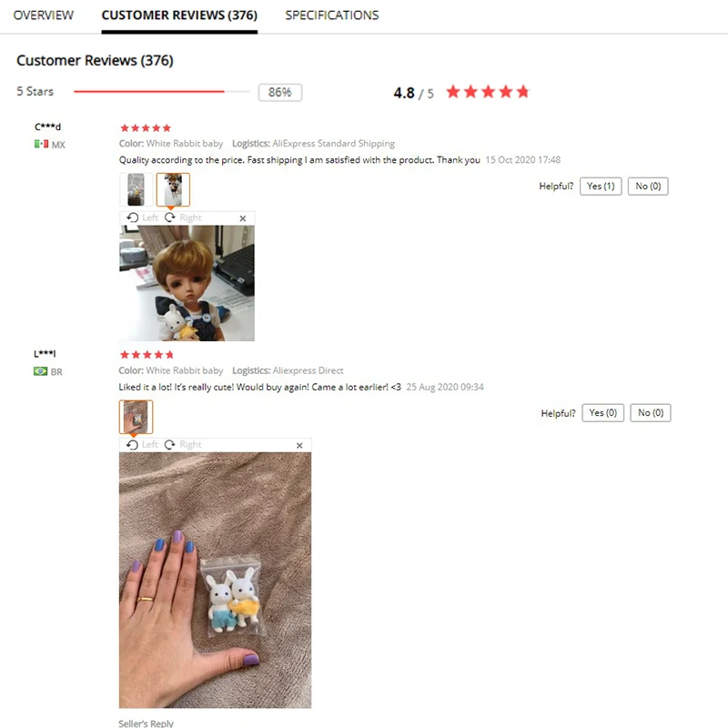This screenshot has width=728, height=728.
Task: Click the 5 Stars rating bar
Action: 162,92
